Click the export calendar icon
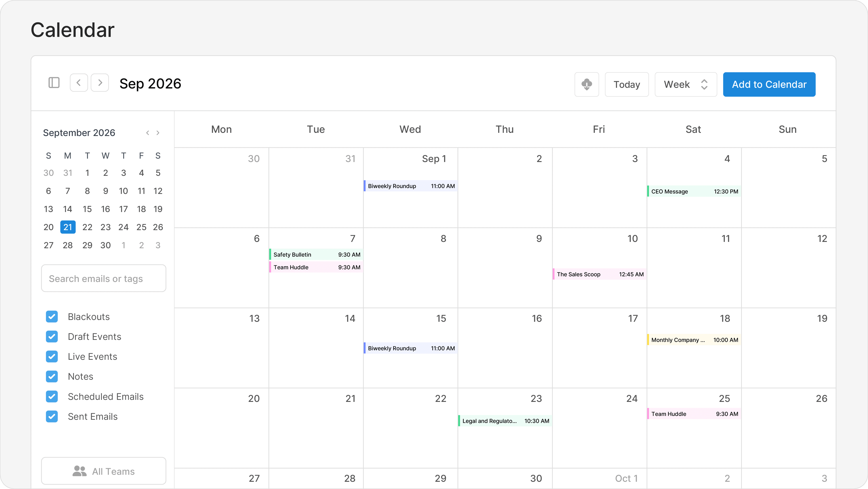 587,84
